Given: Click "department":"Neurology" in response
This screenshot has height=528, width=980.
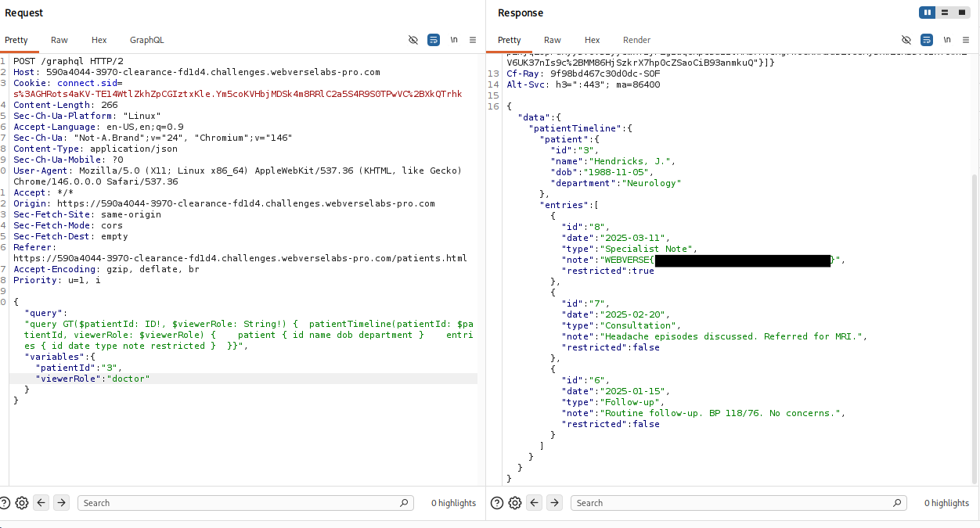Looking at the screenshot, I should [x=616, y=183].
